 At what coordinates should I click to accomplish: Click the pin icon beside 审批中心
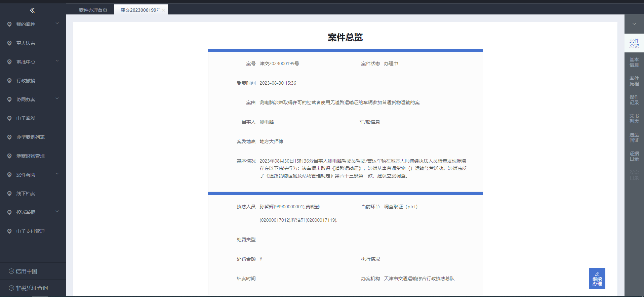[9, 62]
